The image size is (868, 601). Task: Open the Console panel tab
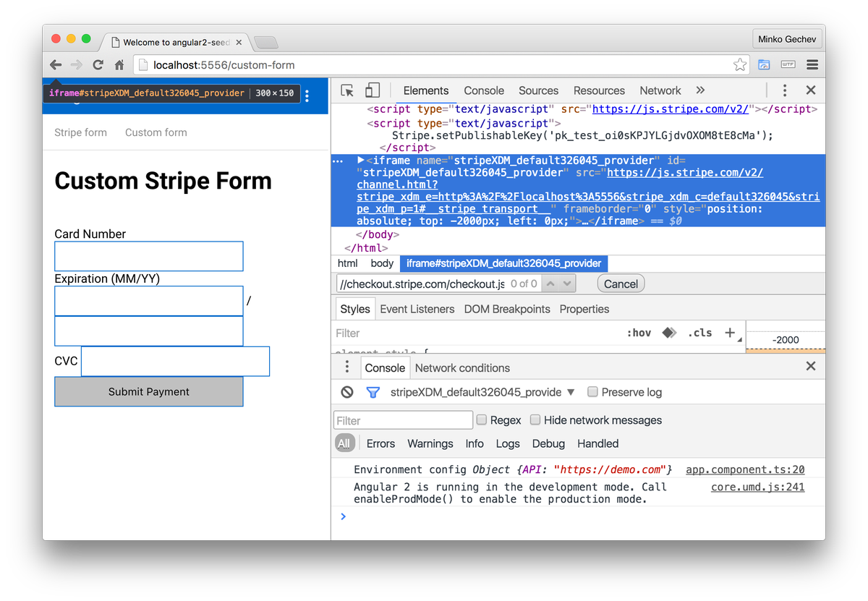pos(484,90)
